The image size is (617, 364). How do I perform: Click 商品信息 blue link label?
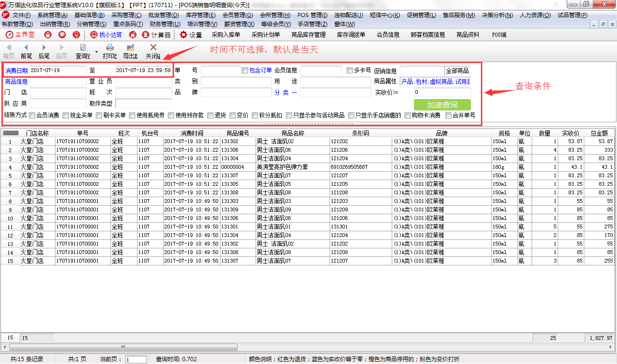pyautogui.click(x=16, y=82)
